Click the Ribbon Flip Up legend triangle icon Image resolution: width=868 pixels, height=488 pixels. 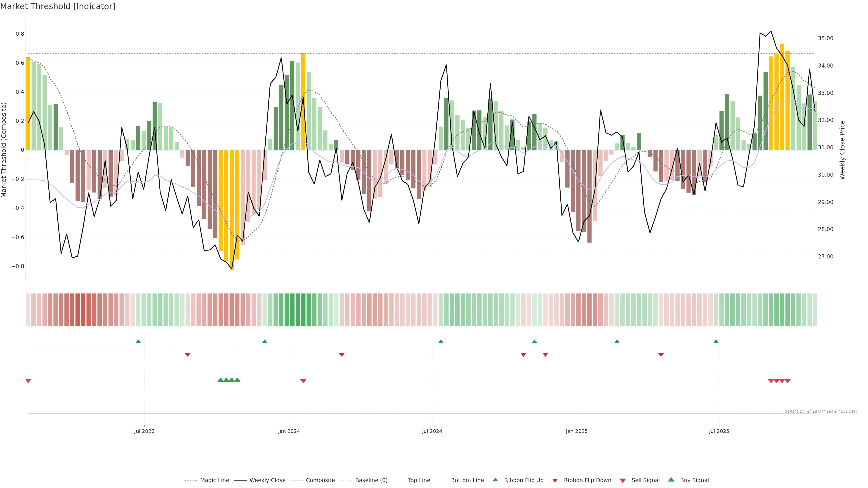495,480
